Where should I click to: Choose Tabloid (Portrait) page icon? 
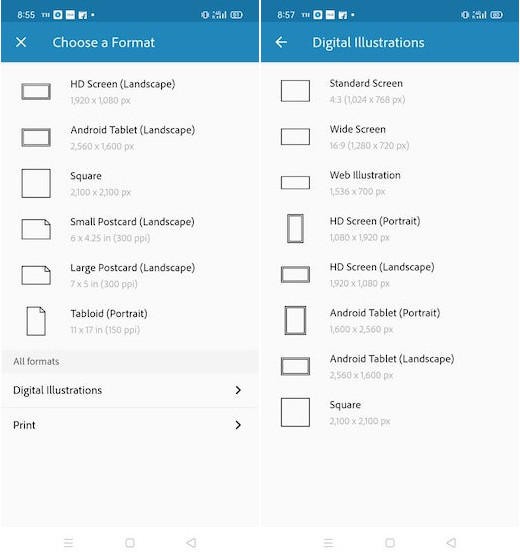[36, 321]
